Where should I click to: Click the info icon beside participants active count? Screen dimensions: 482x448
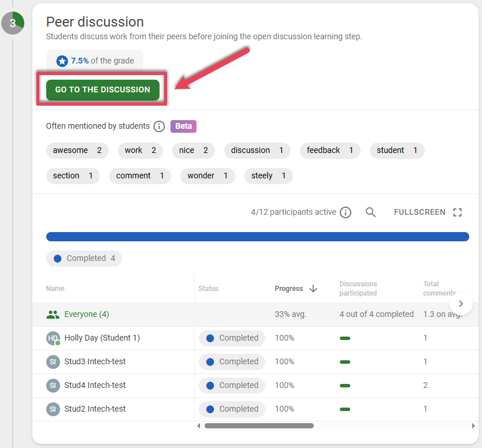pos(346,212)
